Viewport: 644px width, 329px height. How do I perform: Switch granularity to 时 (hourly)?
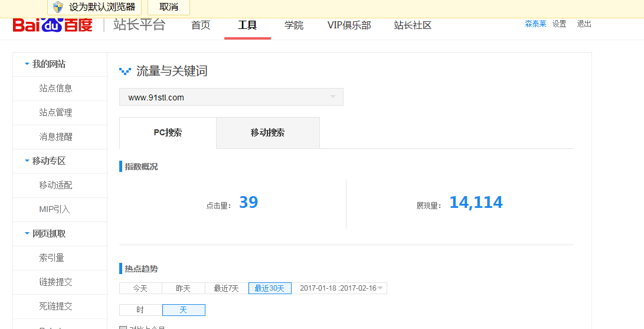[140, 310]
